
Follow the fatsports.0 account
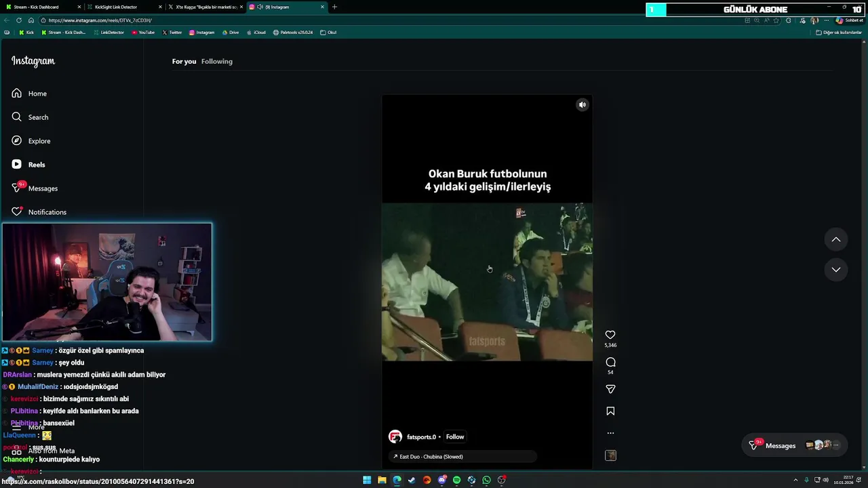[x=455, y=437]
